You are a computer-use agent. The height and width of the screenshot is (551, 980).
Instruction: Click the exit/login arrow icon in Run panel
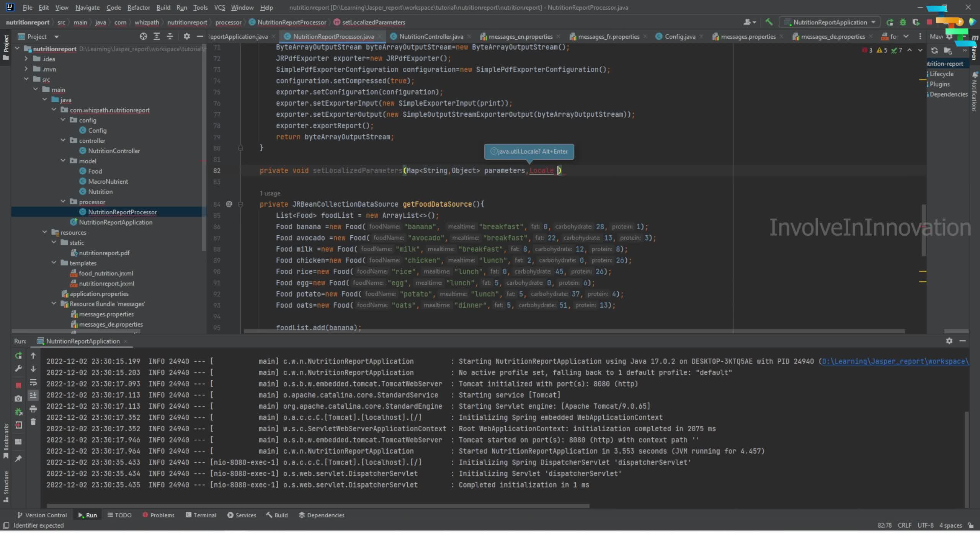tap(18, 425)
